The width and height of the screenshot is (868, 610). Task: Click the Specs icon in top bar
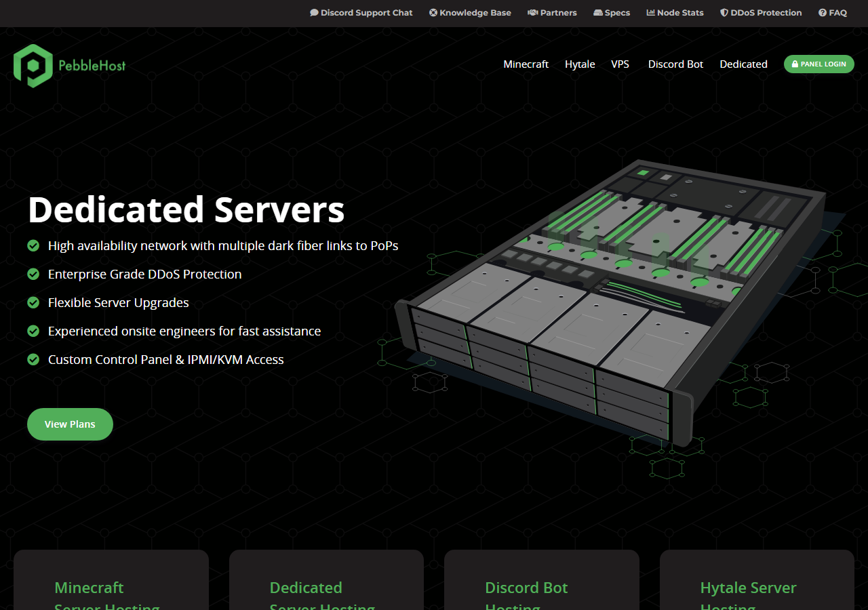pos(598,13)
